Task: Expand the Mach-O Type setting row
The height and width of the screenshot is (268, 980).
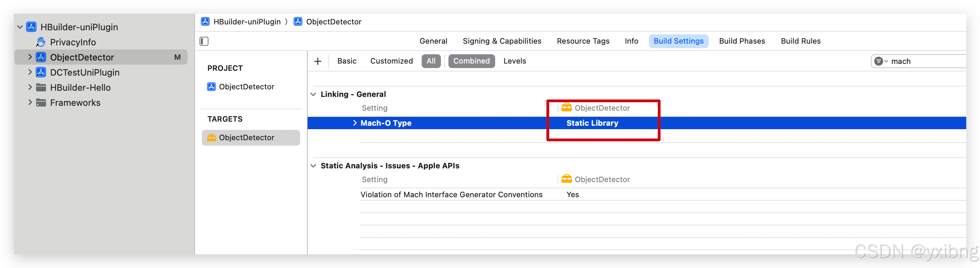Action: 355,123
